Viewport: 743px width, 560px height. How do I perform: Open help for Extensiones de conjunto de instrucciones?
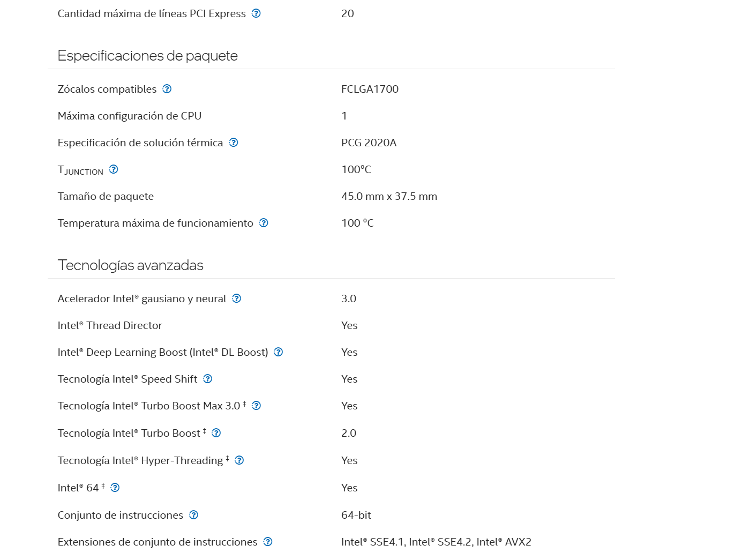(x=268, y=542)
